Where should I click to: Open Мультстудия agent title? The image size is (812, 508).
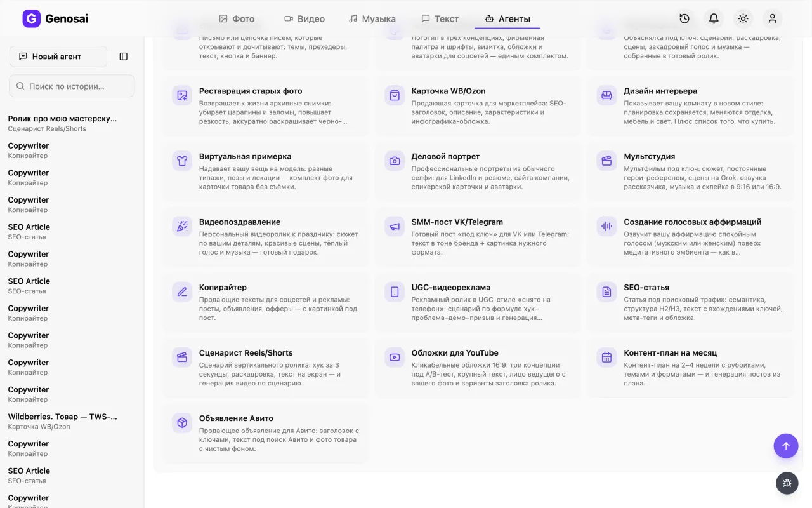pos(650,156)
